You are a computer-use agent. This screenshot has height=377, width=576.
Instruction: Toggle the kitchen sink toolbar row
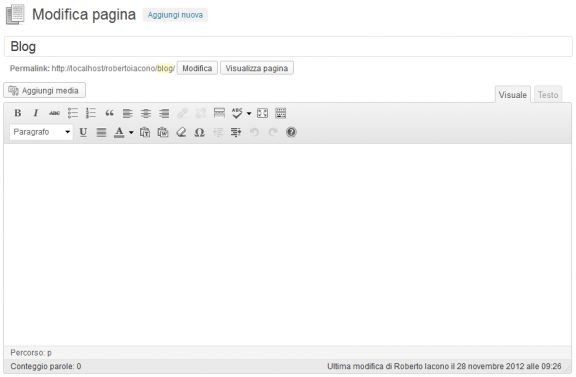(281, 113)
